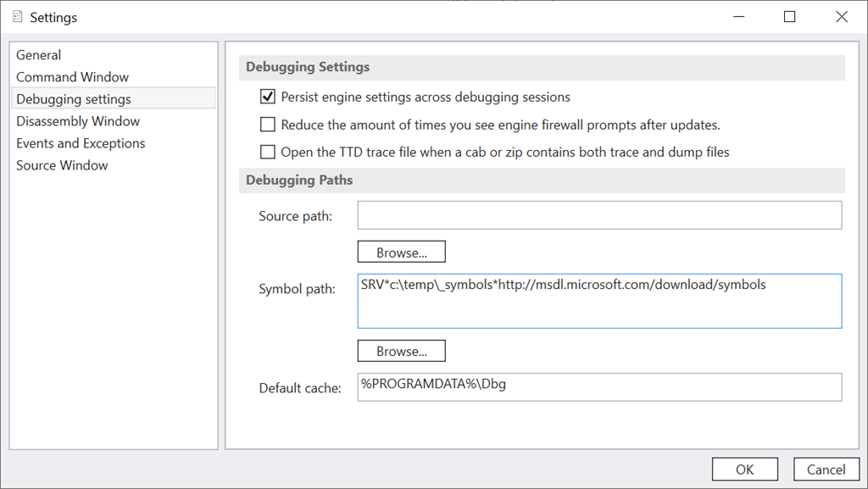Go to Source Window settings
Image resolution: width=868 pixels, height=489 pixels.
62,165
